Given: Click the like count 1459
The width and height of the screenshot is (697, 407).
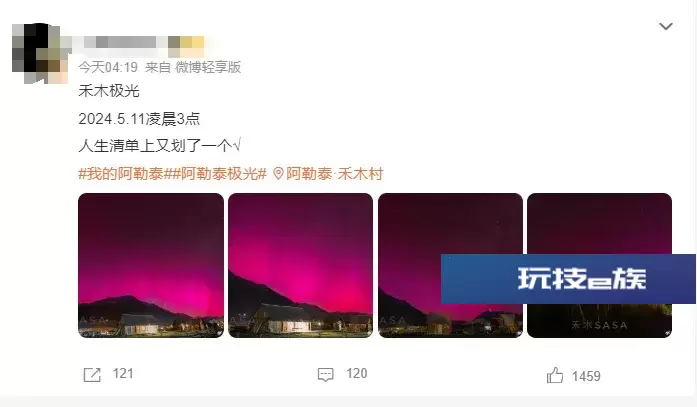Looking at the screenshot, I should point(586,376).
